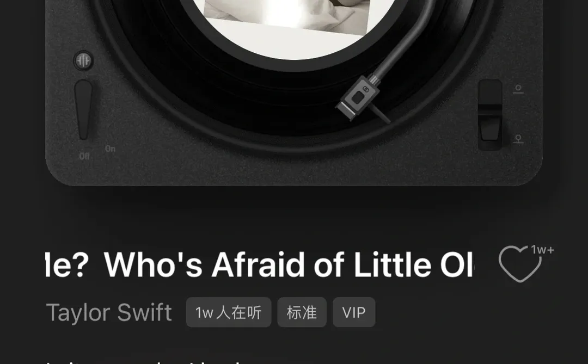Click the curved tonearm rod
This screenshot has height=364, width=588.
407,41
